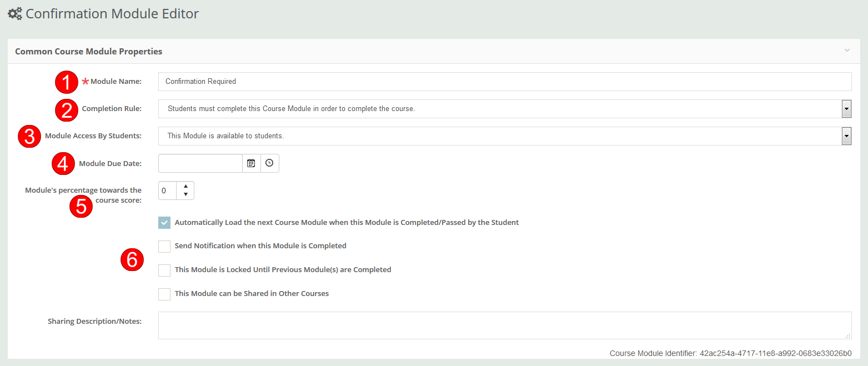Image resolution: width=868 pixels, height=366 pixels.
Task: Click the gears icon beside Confirmation Module Editor
Action: click(x=14, y=13)
